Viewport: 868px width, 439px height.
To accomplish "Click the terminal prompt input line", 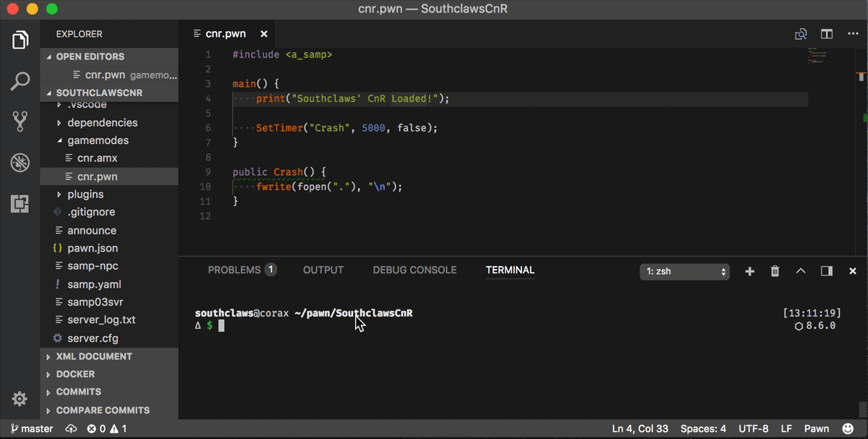I will [208, 325].
